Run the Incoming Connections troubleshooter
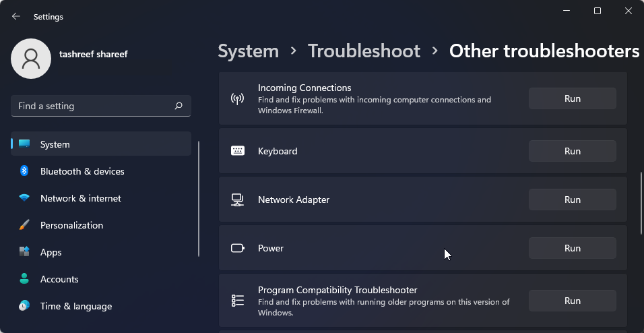 coord(572,98)
